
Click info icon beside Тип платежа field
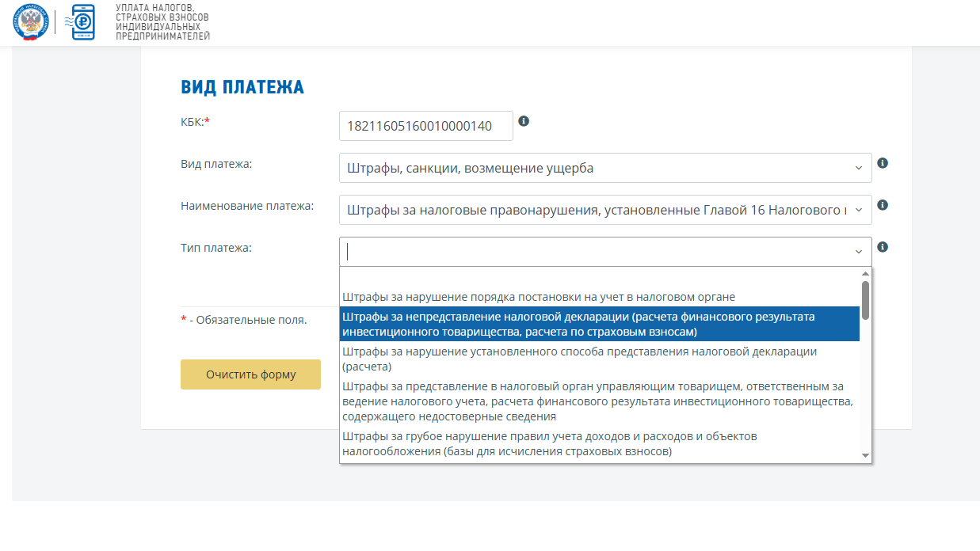coord(883,247)
